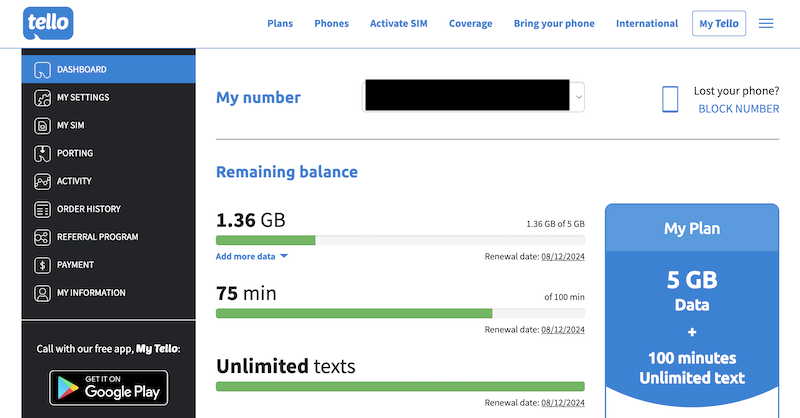Viewport: 800px width, 418px height.
Task: Click the Dashboard sidebar icon
Action: [x=42, y=70]
